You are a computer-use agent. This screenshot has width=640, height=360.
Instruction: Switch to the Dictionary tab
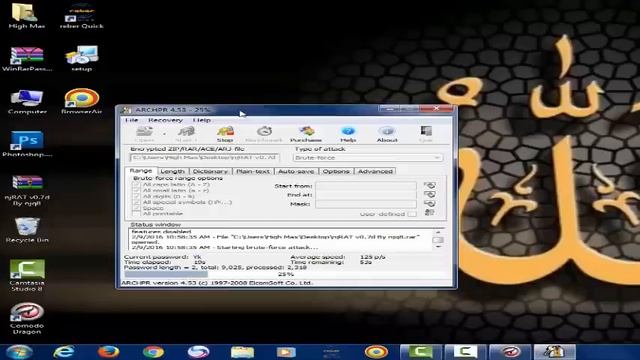(210, 171)
